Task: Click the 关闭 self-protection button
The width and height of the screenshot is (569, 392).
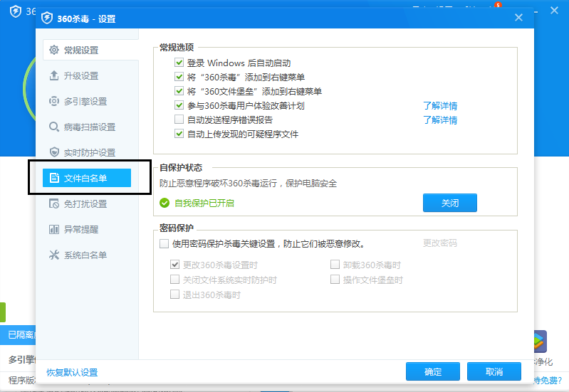Action: tap(449, 203)
